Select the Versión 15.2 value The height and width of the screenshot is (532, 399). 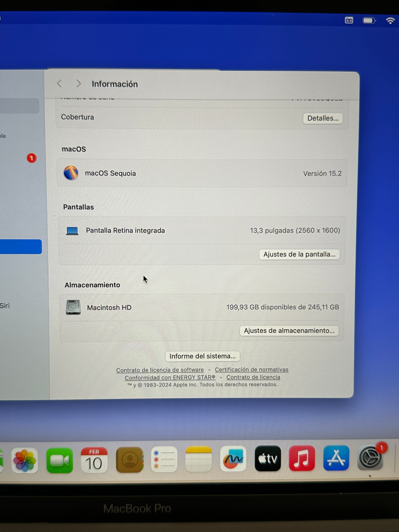[x=322, y=173]
